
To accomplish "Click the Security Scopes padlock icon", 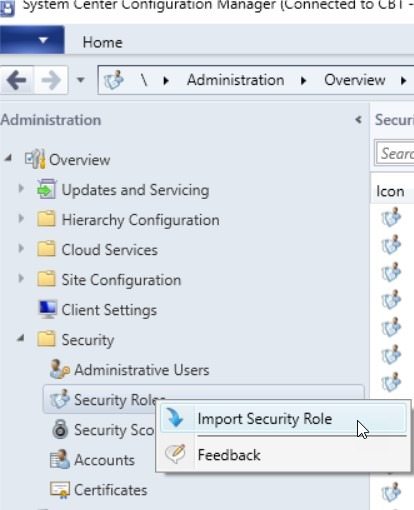I will click(60, 429).
